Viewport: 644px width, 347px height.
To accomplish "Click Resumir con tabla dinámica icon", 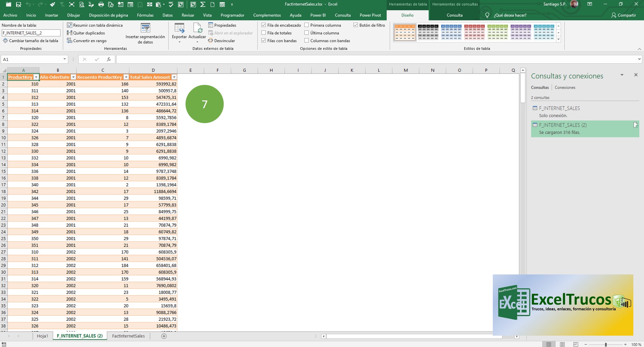I will tap(69, 25).
